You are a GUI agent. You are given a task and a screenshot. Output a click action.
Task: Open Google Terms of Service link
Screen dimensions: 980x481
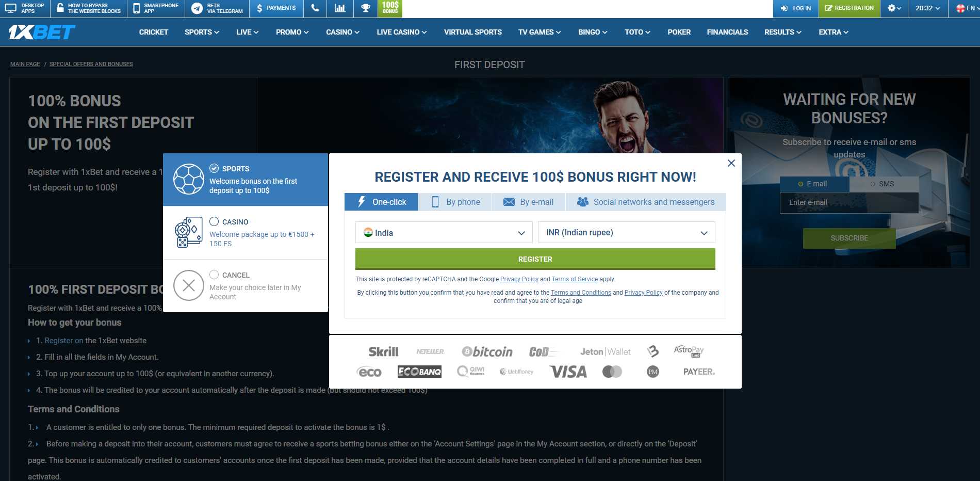tap(575, 279)
